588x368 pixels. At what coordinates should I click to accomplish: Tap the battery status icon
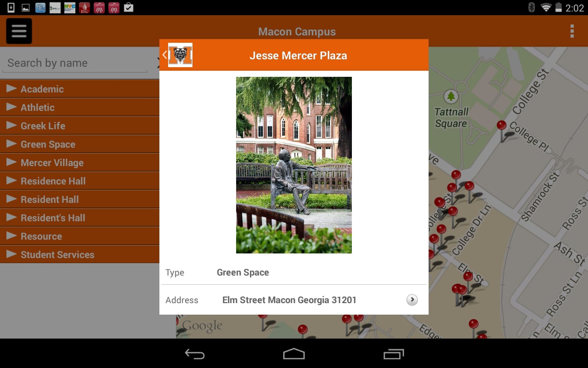point(559,7)
